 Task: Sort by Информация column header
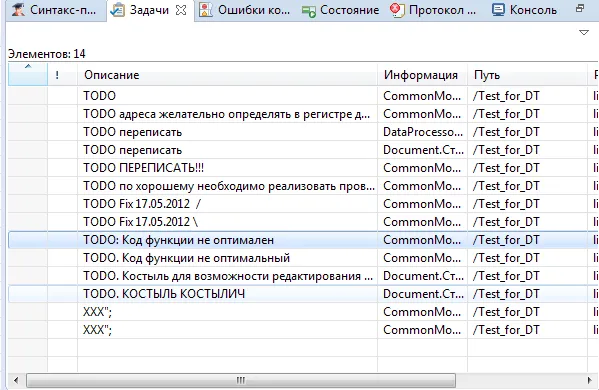point(423,74)
